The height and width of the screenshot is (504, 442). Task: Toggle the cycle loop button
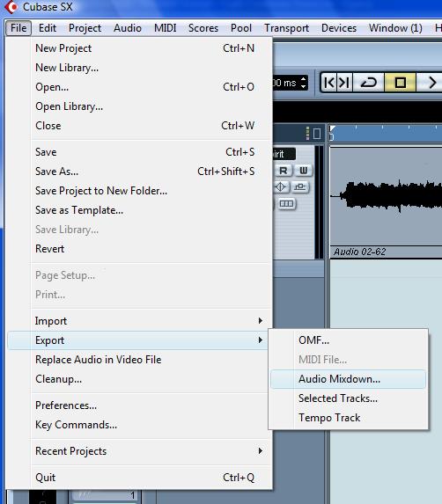point(368,83)
